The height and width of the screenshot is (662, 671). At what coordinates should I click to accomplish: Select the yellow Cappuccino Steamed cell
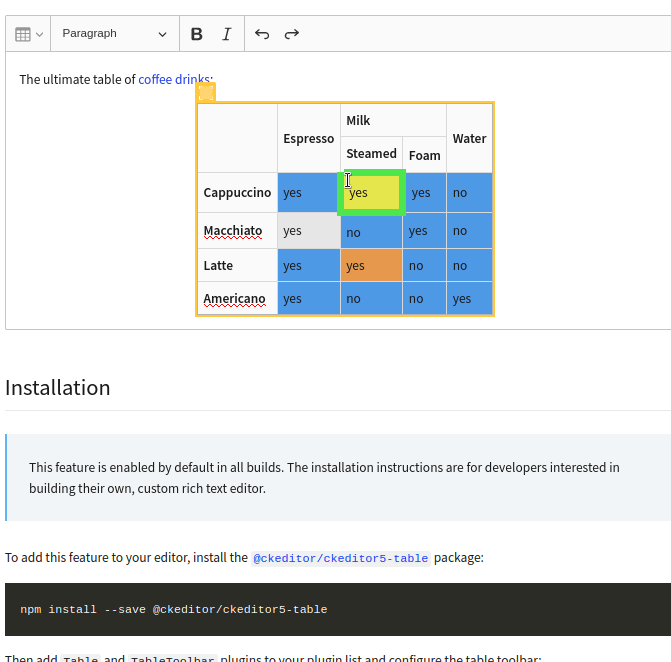pyautogui.click(x=371, y=193)
